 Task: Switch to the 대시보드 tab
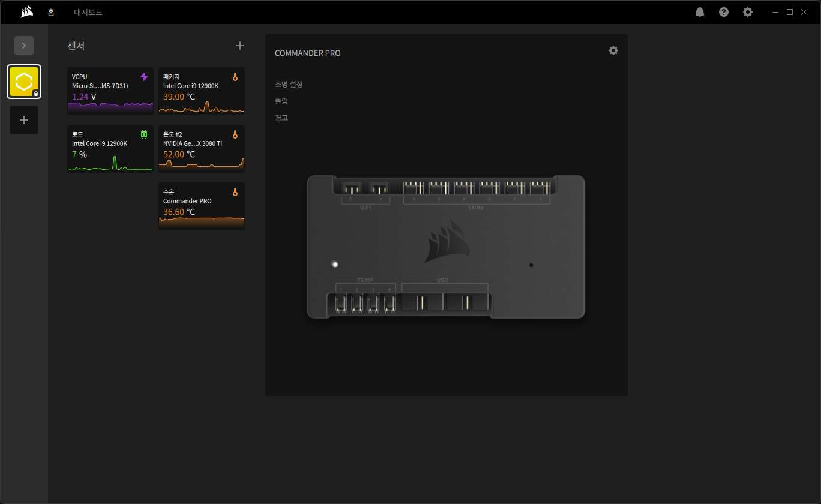point(88,12)
